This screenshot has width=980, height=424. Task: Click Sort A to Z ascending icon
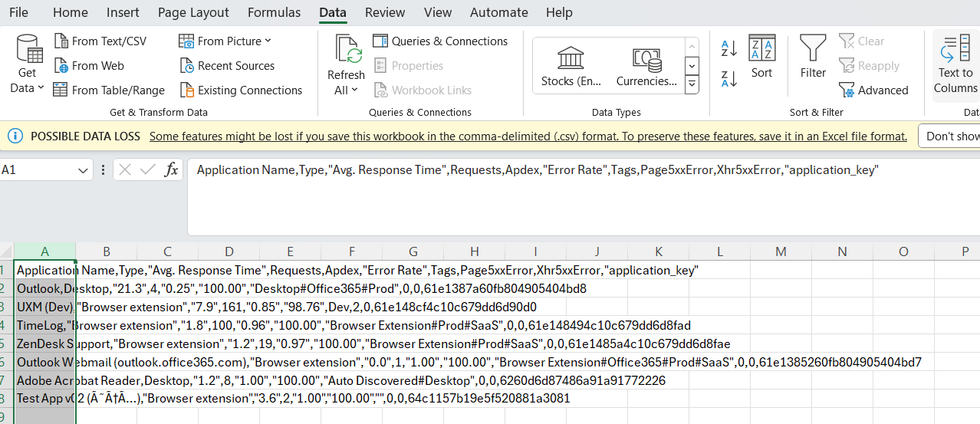click(729, 49)
